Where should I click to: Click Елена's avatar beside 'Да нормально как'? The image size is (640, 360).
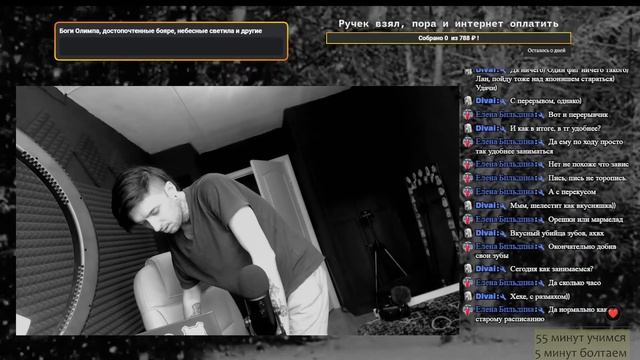tap(468, 310)
